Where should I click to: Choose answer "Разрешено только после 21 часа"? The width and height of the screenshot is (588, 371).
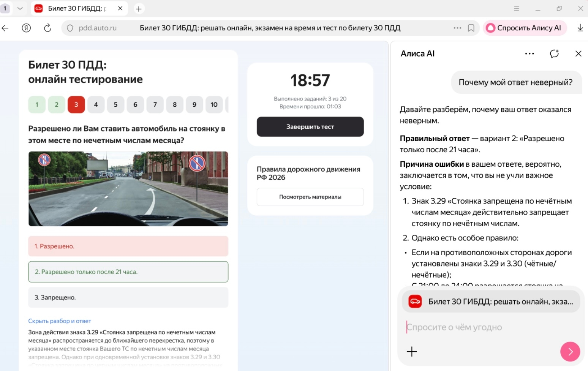128,272
